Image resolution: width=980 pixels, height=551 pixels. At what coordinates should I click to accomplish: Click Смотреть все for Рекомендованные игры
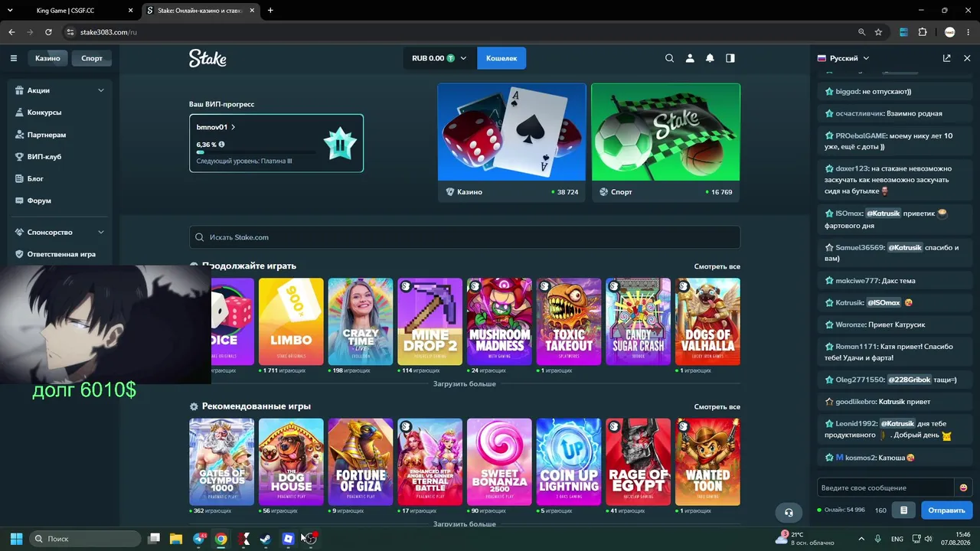click(x=717, y=406)
